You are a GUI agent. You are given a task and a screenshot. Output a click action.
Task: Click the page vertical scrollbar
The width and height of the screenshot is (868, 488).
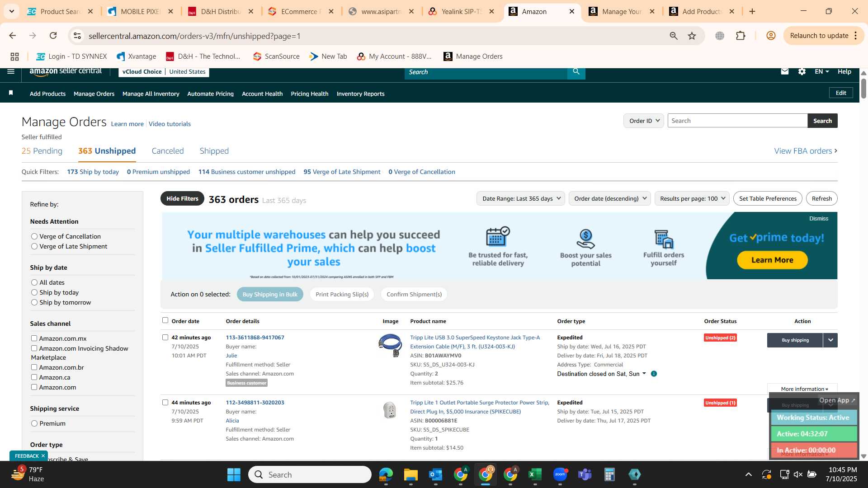pyautogui.click(x=863, y=88)
